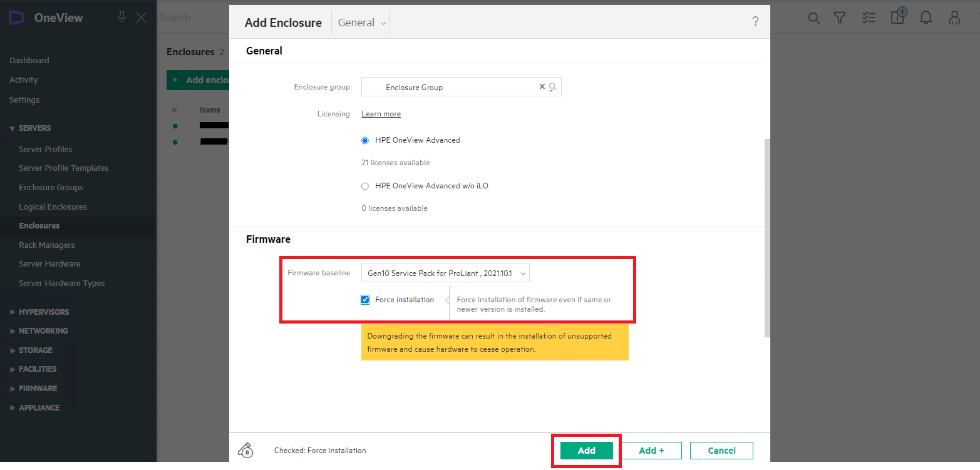Select HPE OneView Advanced radio option
Image resolution: width=980 pixels, height=470 pixels.
[365, 140]
